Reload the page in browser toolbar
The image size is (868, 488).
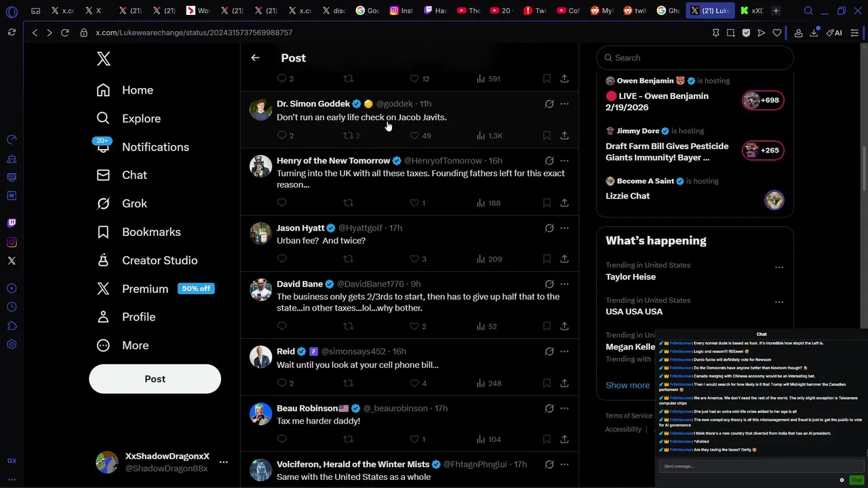tap(64, 33)
